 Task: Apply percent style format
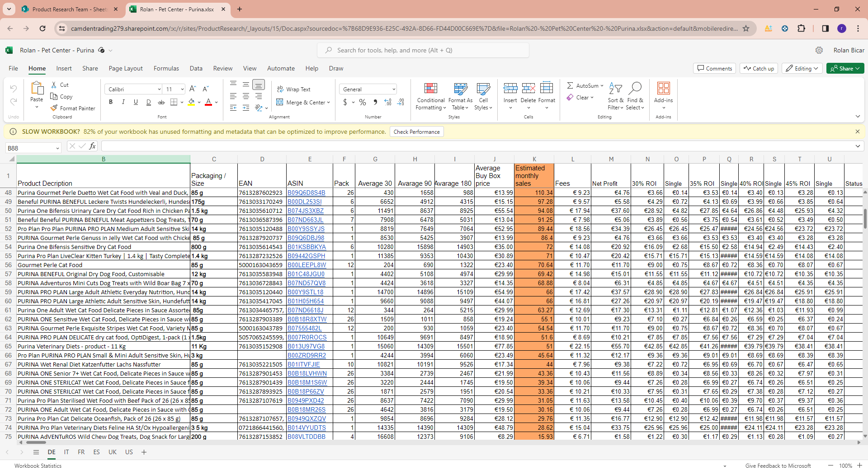pos(363,102)
